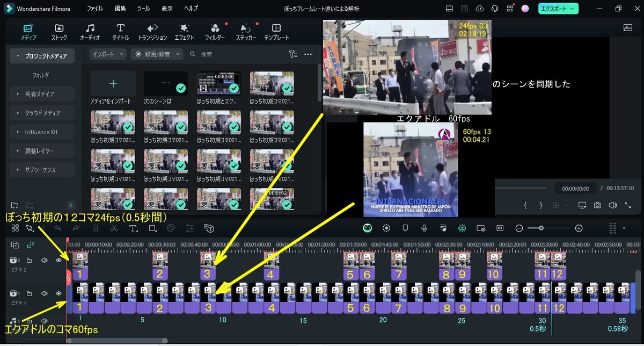
Task: Click the zoom-in plus button for timeline
Action: (579, 228)
